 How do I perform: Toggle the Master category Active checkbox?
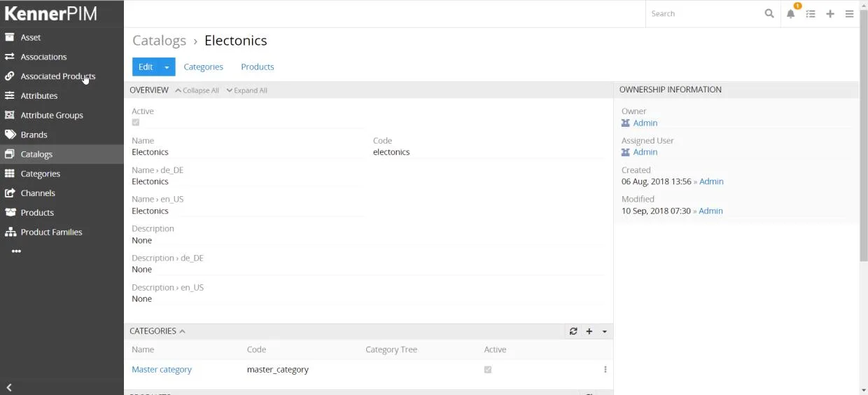[488, 370]
